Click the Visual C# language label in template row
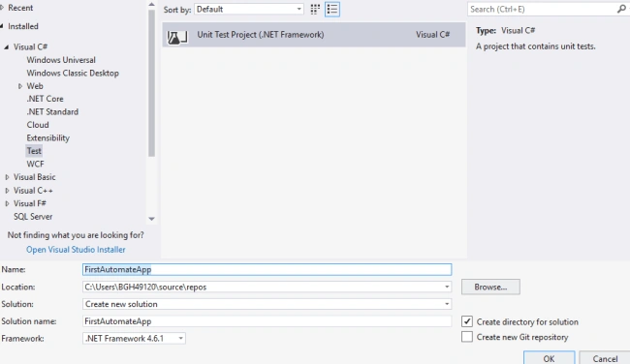 432,35
